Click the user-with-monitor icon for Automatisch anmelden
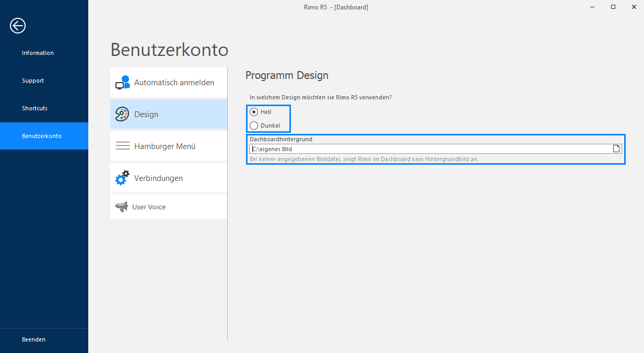The width and height of the screenshot is (644, 353). point(122,83)
